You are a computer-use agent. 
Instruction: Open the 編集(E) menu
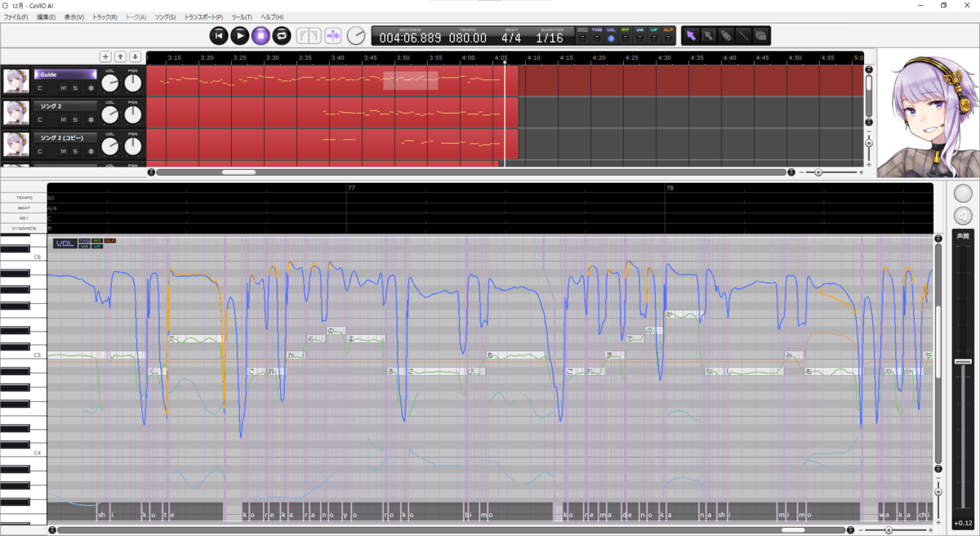pos(48,17)
